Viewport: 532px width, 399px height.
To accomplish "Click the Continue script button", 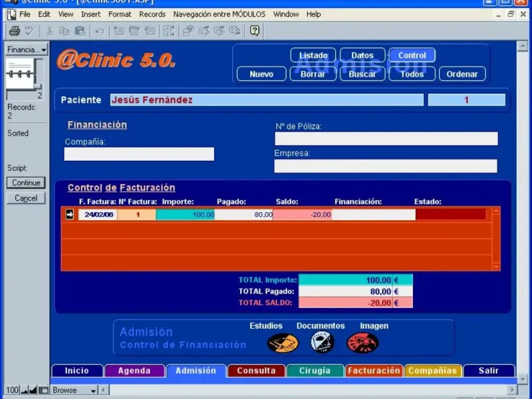I will pyautogui.click(x=26, y=182).
